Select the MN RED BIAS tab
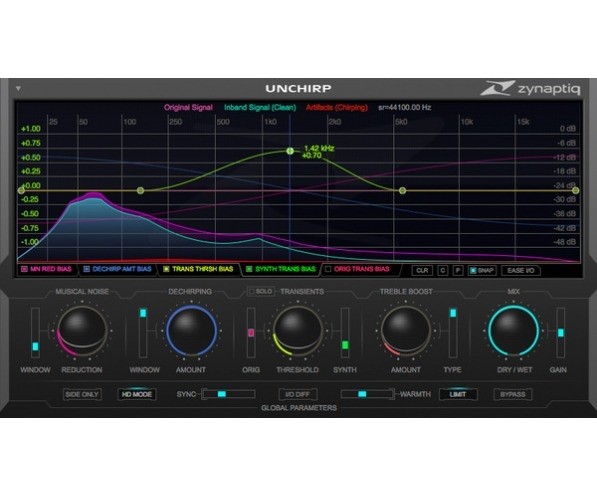The height and width of the screenshot is (497, 597). (x=47, y=269)
